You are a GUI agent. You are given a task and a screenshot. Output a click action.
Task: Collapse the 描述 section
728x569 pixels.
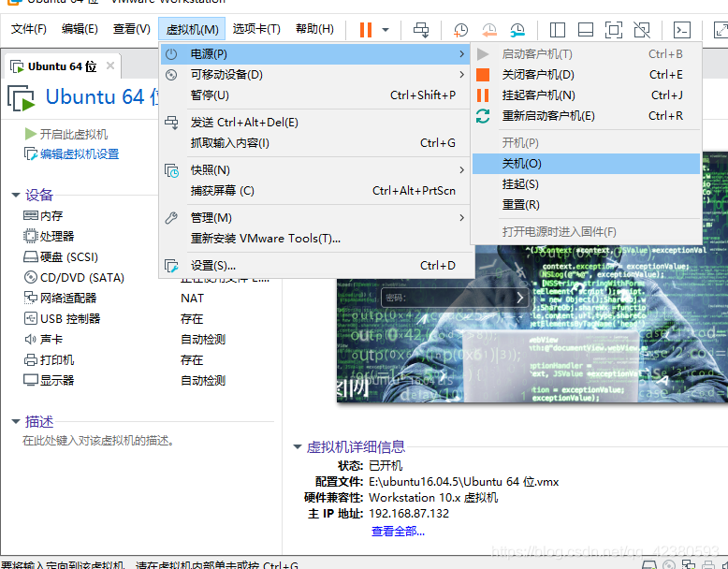click(16, 422)
